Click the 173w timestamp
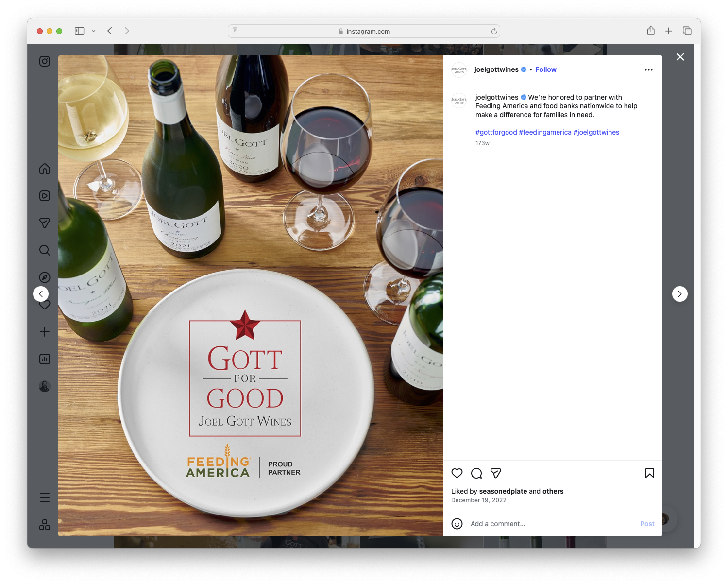728x584 pixels. coord(482,143)
